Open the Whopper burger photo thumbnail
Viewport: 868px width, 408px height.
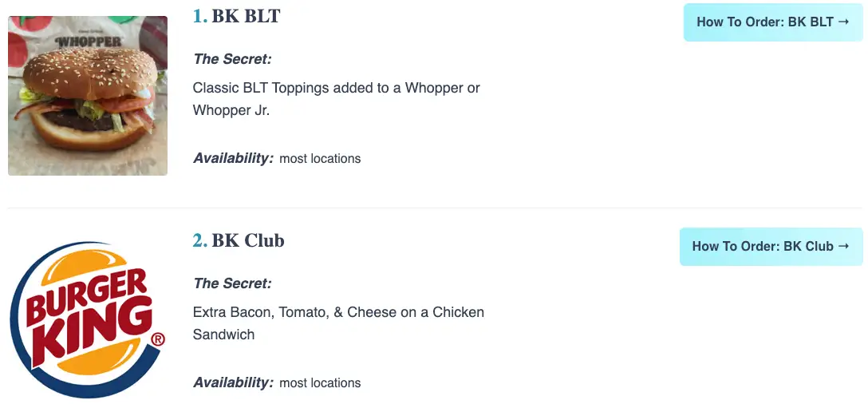[x=88, y=96]
